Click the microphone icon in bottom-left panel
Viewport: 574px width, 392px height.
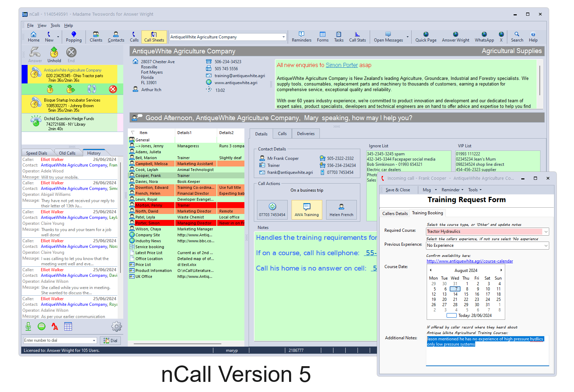click(x=28, y=326)
